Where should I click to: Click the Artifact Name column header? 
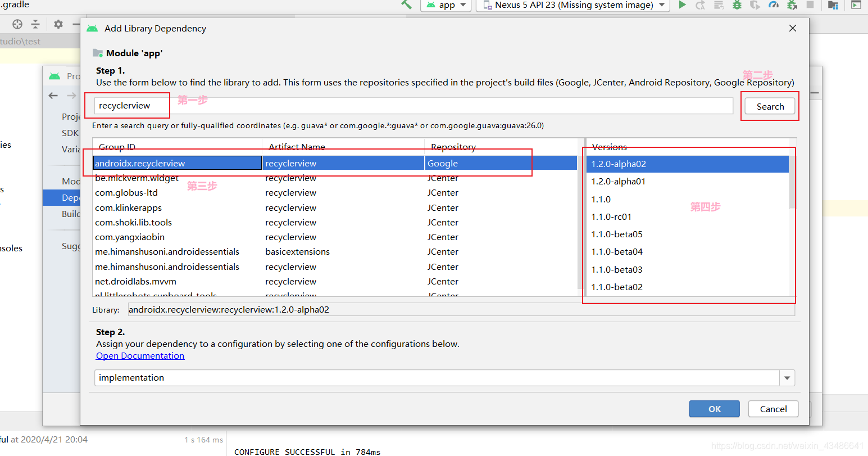click(343, 147)
